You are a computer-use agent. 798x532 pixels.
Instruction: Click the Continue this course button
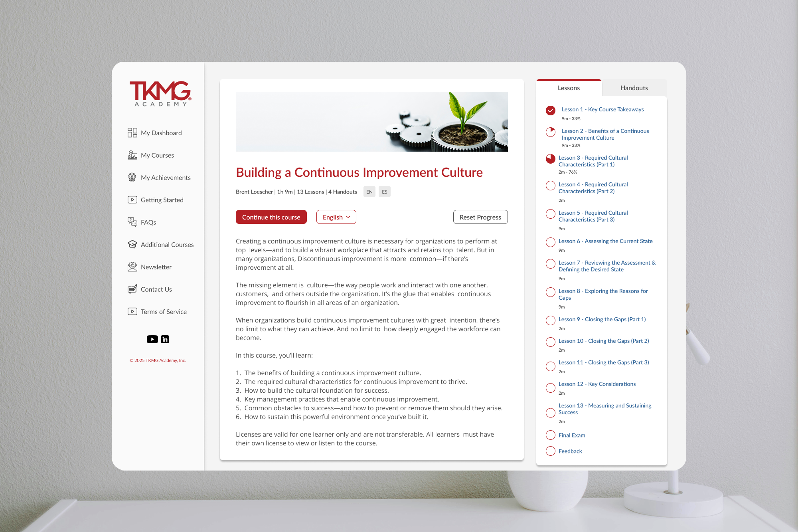pos(271,217)
